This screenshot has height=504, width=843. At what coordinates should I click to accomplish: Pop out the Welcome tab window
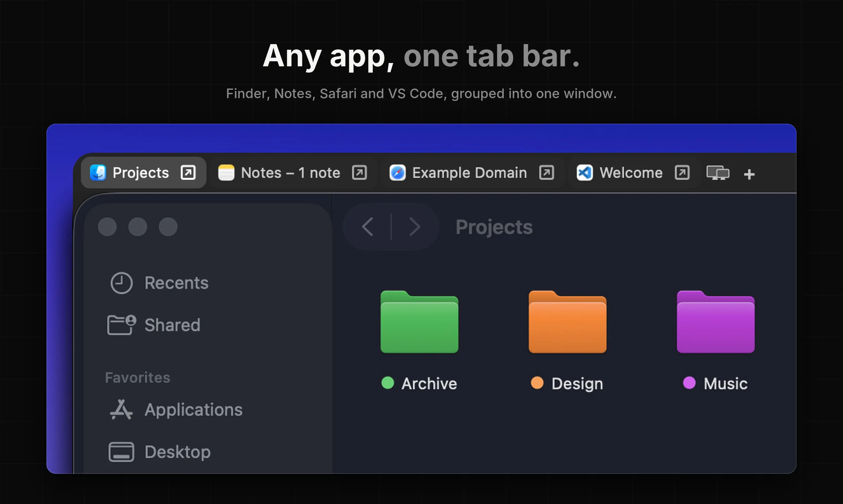682,172
